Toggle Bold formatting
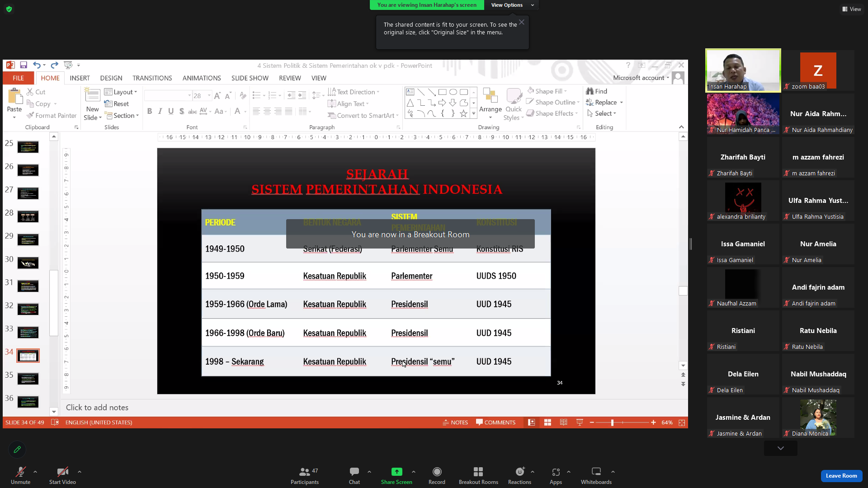Screen dimensions: 868x488 coord(150,111)
